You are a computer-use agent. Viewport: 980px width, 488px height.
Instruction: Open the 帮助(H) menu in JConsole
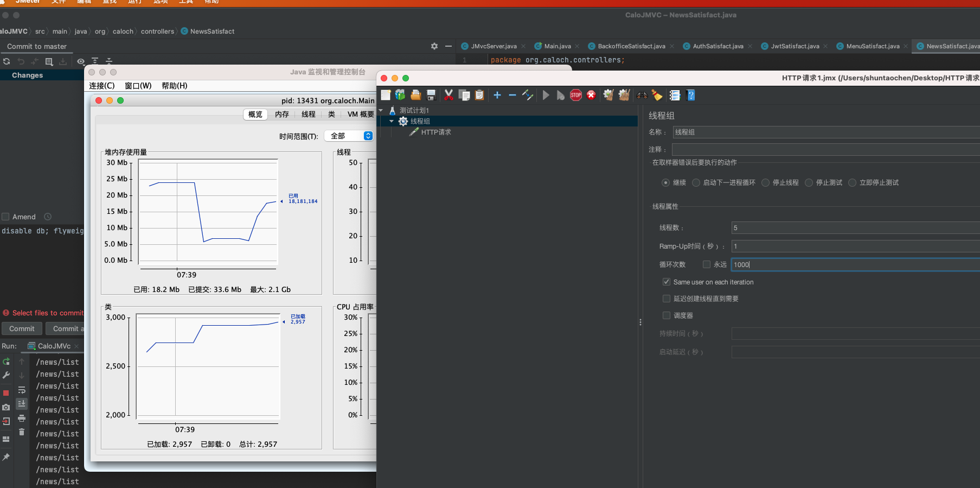click(x=175, y=86)
